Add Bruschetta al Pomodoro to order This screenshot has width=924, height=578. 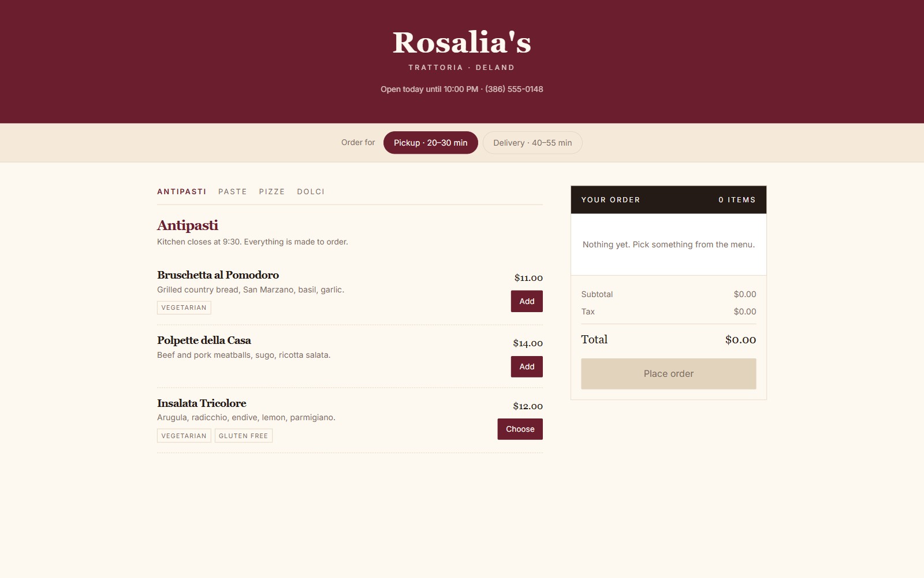tap(527, 301)
